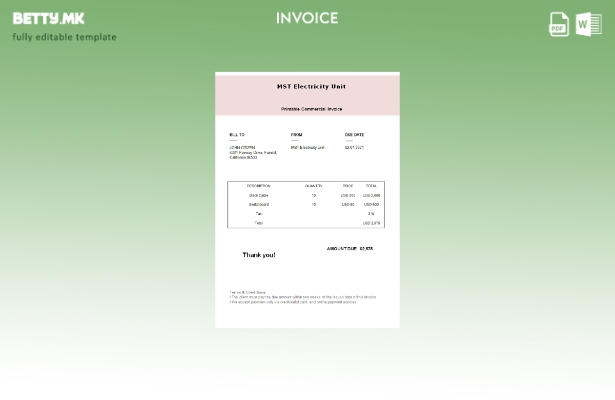This screenshot has height=400, width=615.
Task: Click the TOTAL column header
Action: pos(371,186)
